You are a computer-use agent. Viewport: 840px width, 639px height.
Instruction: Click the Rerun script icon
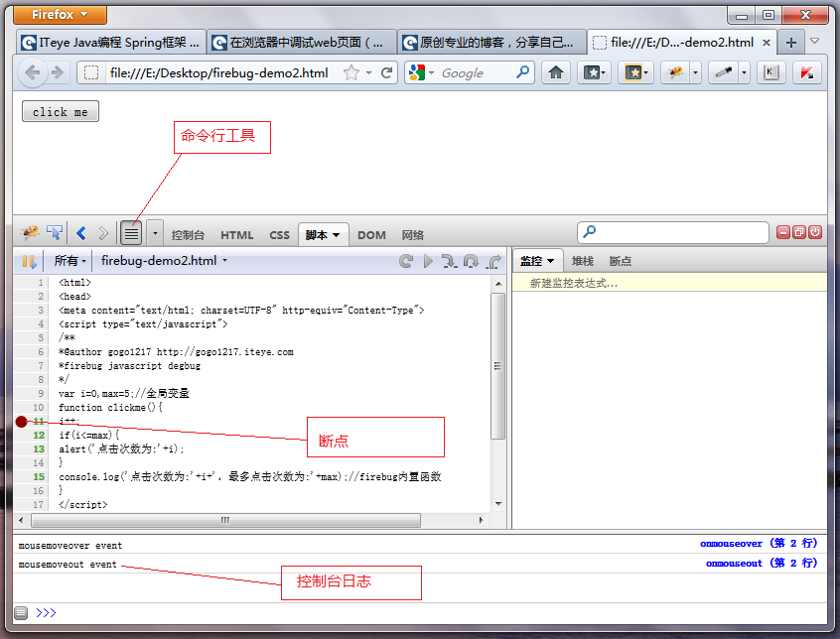(406, 261)
